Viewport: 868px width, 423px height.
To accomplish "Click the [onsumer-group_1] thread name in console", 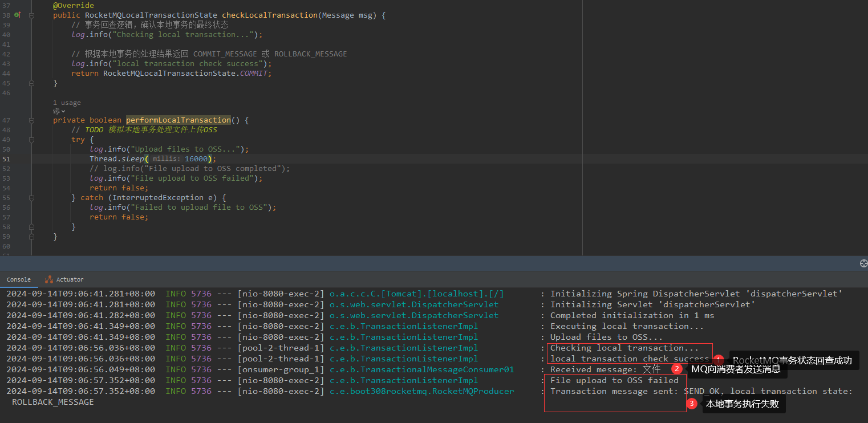I will coord(281,370).
